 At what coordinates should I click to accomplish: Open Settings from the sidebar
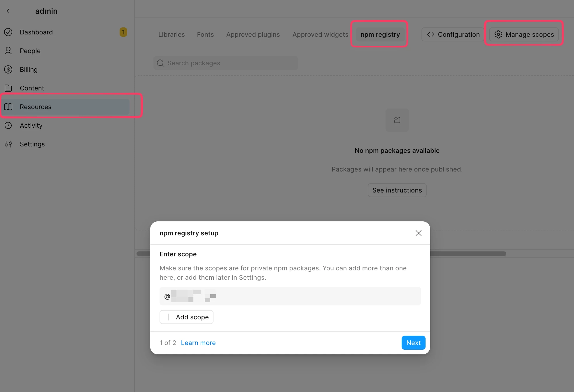pos(32,144)
